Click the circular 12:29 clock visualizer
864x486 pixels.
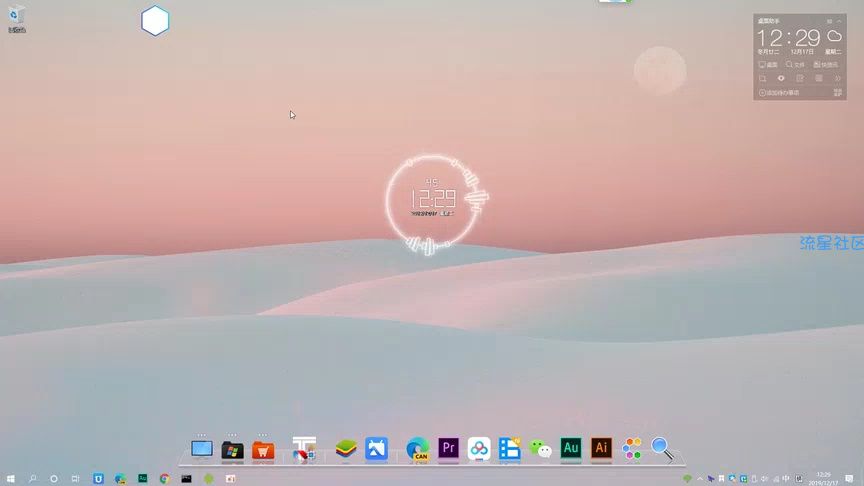pyautogui.click(x=435, y=204)
